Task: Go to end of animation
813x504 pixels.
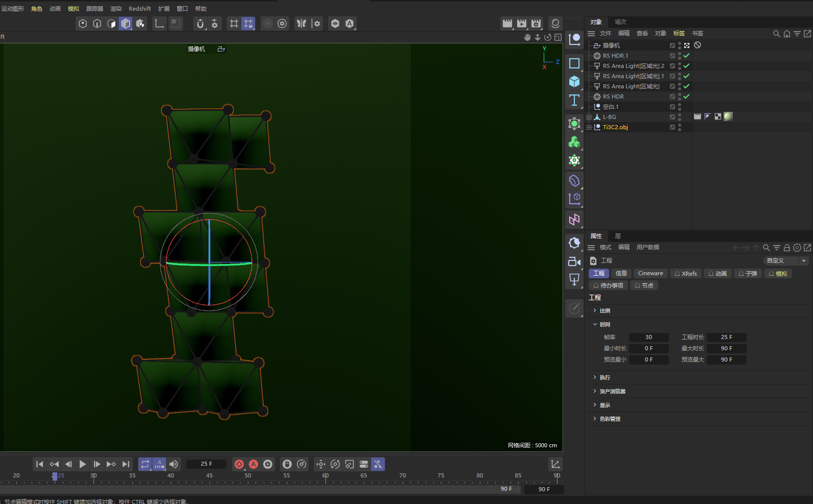Action: point(126,464)
